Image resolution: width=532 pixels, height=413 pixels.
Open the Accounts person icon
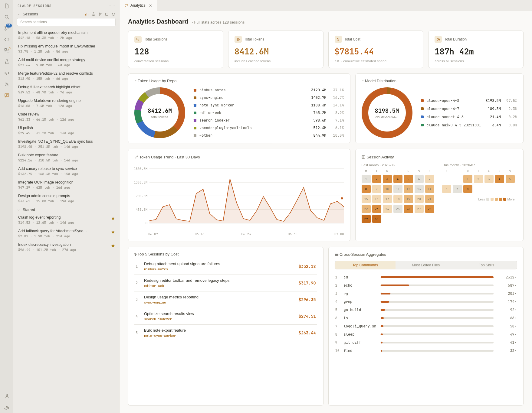pos(7,396)
